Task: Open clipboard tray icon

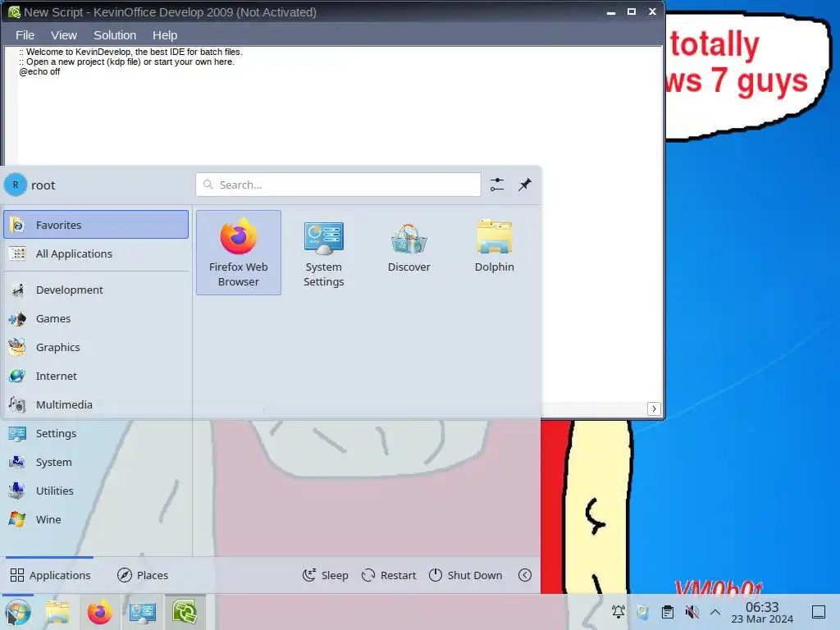Action: (668, 612)
